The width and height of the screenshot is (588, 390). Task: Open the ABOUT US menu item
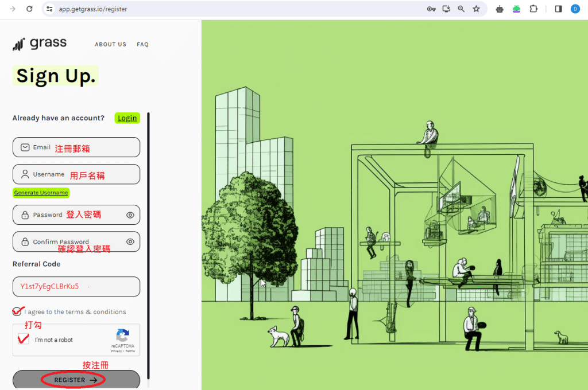click(x=110, y=44)
